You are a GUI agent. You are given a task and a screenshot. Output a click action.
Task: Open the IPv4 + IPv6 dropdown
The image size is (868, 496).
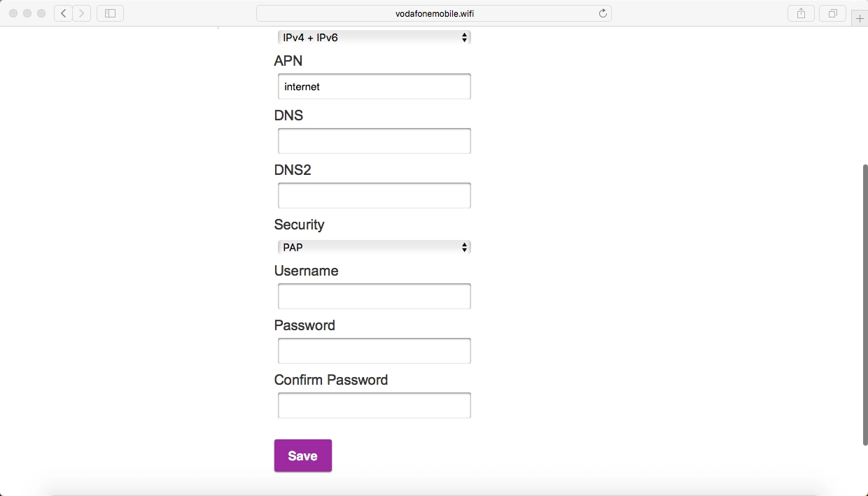(374, 38)
